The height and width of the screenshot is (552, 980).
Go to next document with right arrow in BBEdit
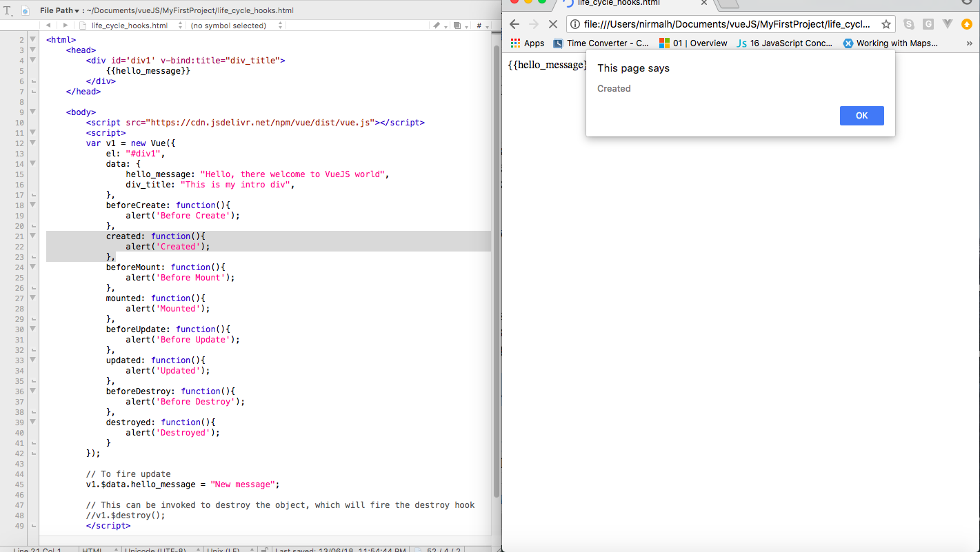66,25
